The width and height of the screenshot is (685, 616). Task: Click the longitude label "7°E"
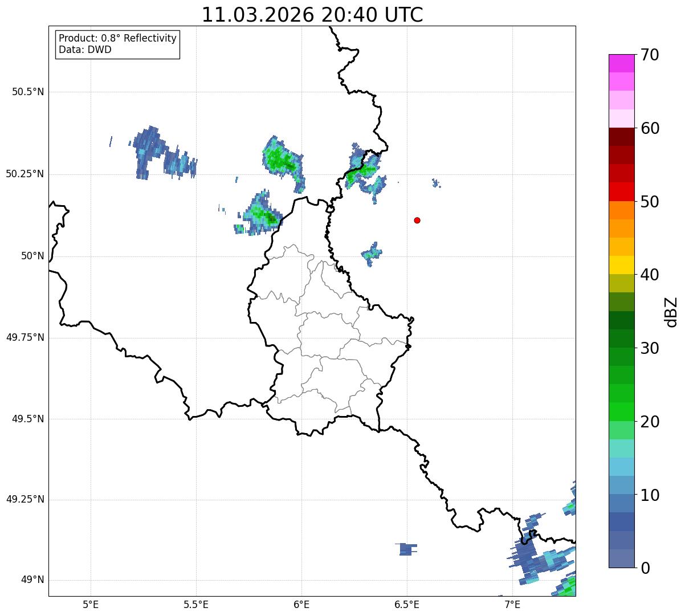coord(512,604)
